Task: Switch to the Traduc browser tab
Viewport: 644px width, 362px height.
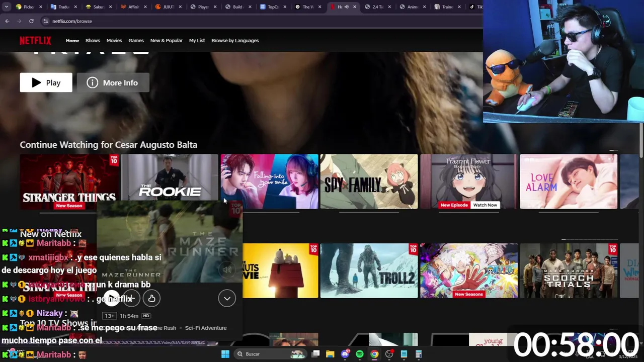Action: click(64, 7)
